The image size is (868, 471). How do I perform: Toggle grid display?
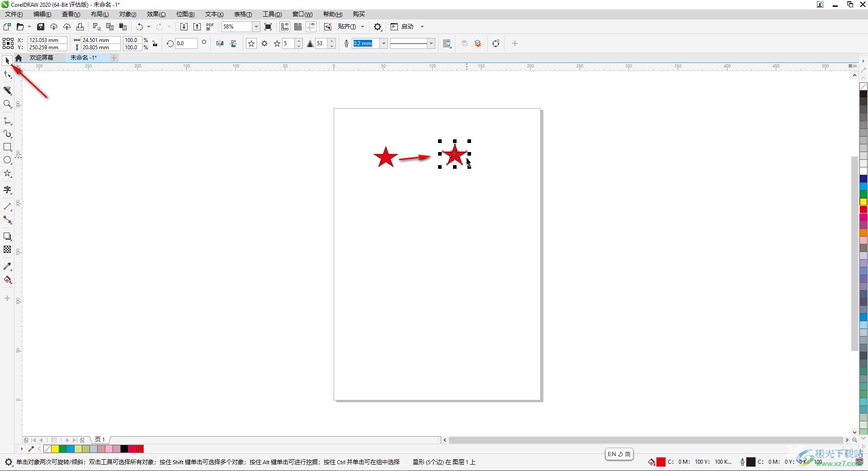(x=298, y=27)
